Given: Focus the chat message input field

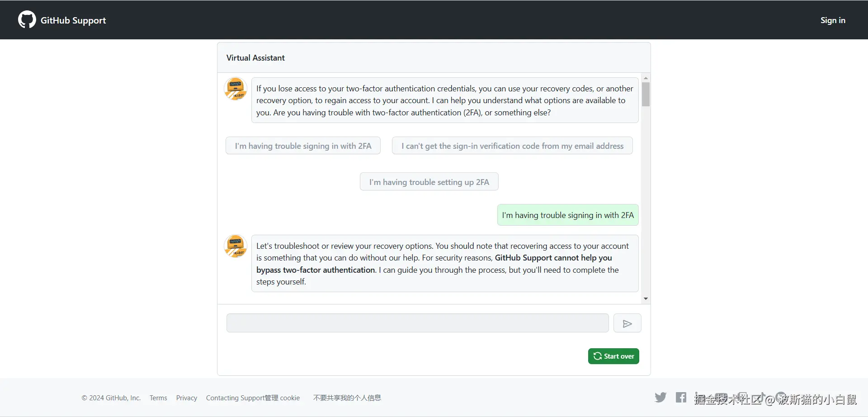Looking at the screenshot, I should click(x=417, y=323).
